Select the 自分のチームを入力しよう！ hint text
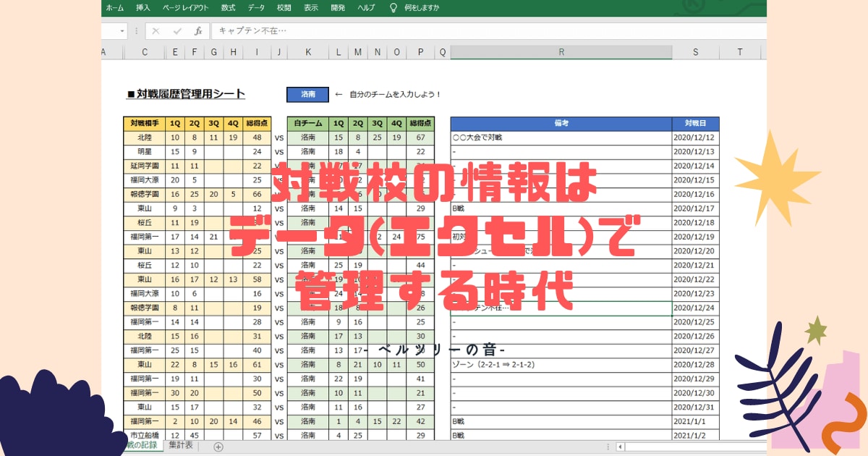868x456 pixels. [395, 95]
